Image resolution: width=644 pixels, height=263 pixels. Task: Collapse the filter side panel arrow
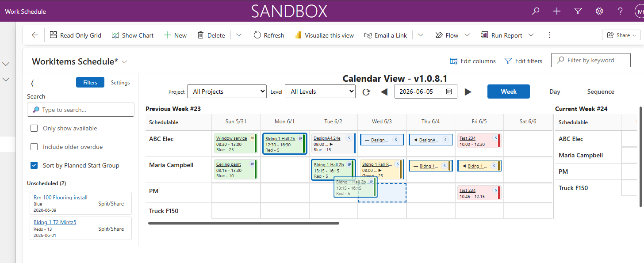32,83
